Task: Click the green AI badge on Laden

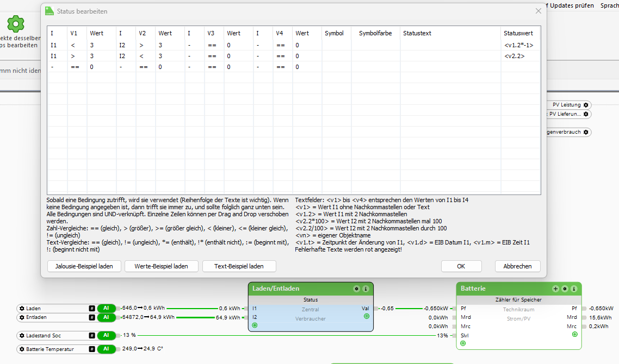Action: pos(106,309)
